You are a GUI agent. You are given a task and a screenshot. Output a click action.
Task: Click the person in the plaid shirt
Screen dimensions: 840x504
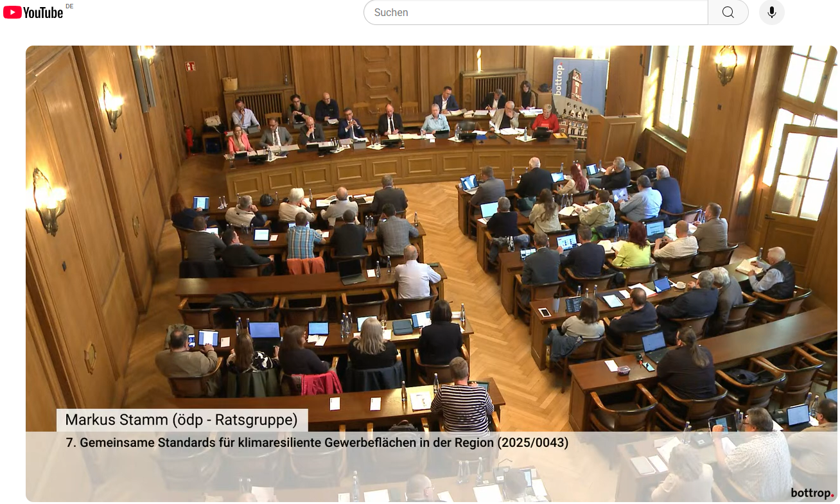click(303, 238)
